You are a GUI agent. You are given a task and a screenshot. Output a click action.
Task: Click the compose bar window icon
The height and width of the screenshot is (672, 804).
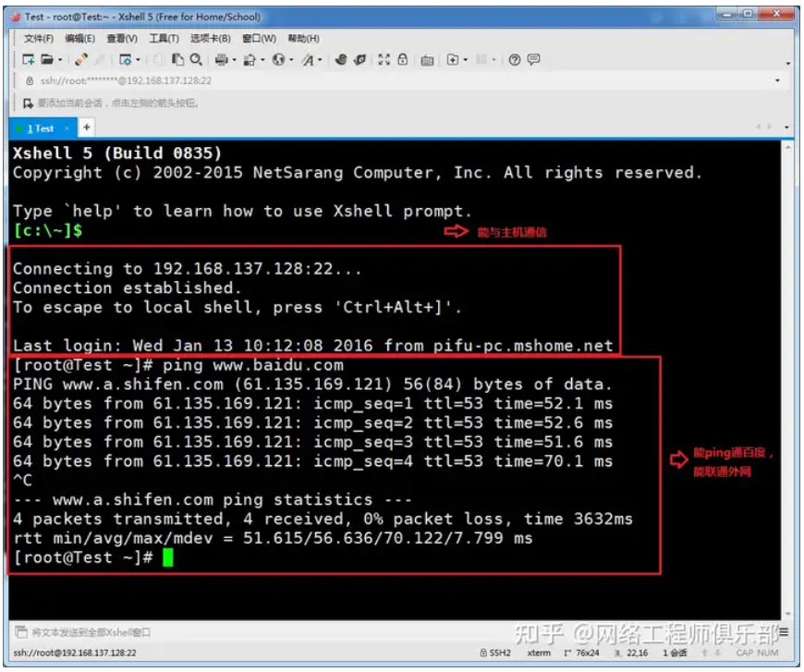tap(21, 632)
